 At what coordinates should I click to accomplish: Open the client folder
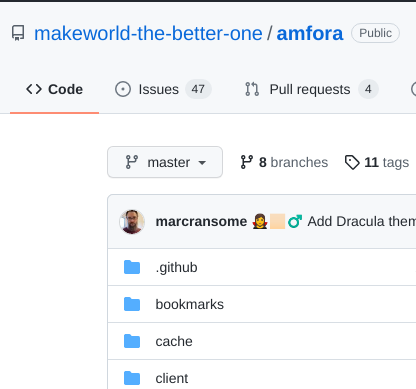click(172, 378)
